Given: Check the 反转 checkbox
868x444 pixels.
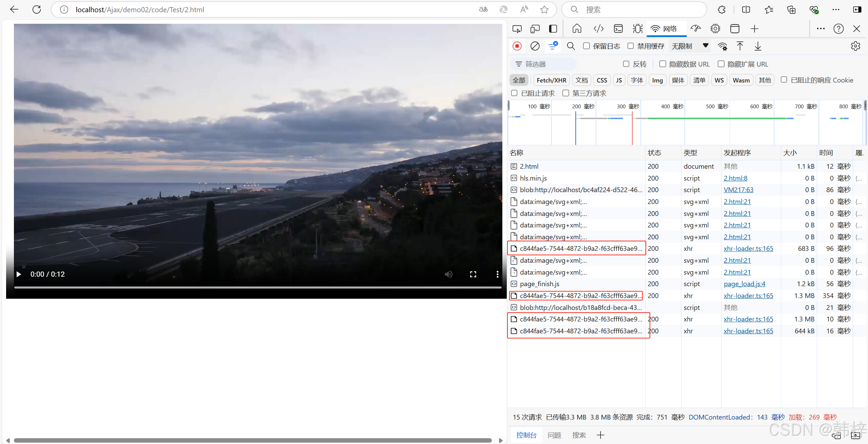Looking at the screenshot, I should [626, 64].
